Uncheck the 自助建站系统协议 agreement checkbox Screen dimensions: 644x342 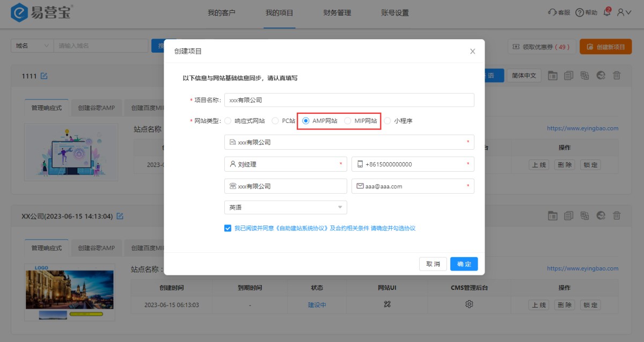click(x=228, y=228)
